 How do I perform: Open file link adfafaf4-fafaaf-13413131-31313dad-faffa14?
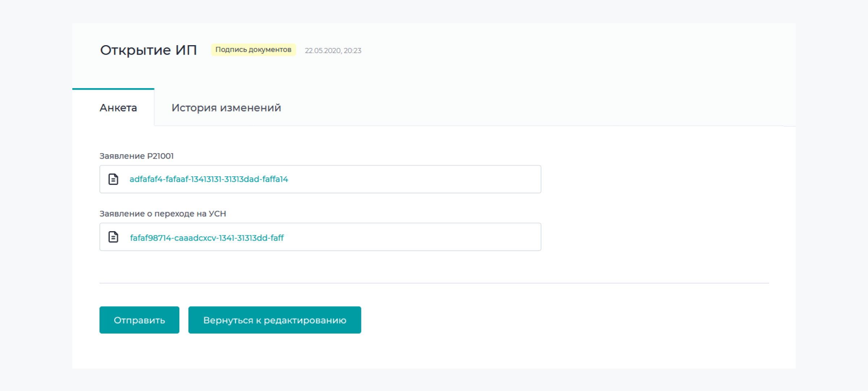209,179
